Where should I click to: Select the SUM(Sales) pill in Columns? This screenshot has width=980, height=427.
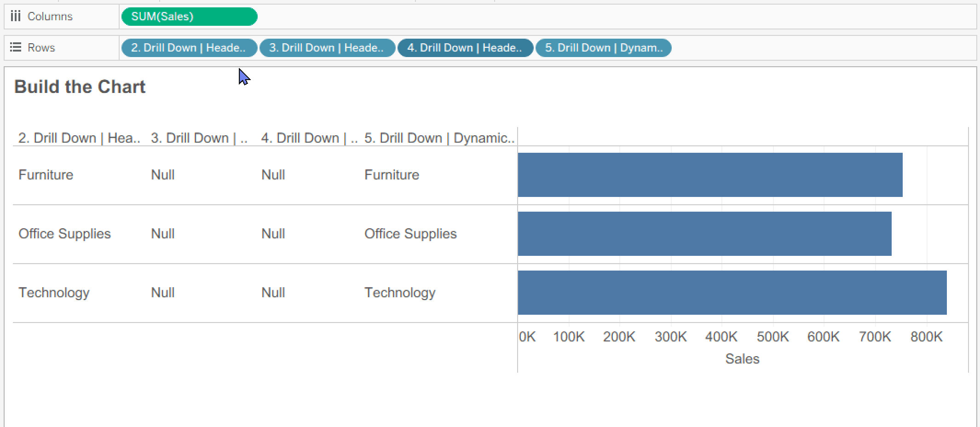click(x=189, y=17)
